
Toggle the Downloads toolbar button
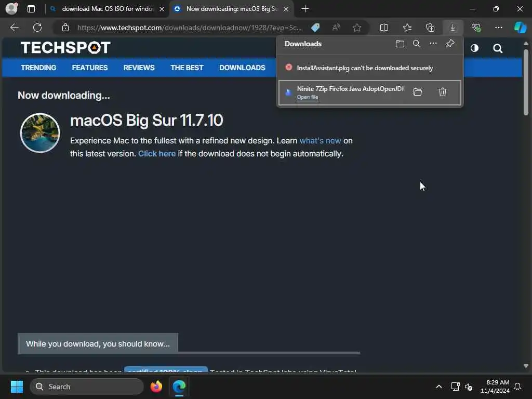coord(453,28)
